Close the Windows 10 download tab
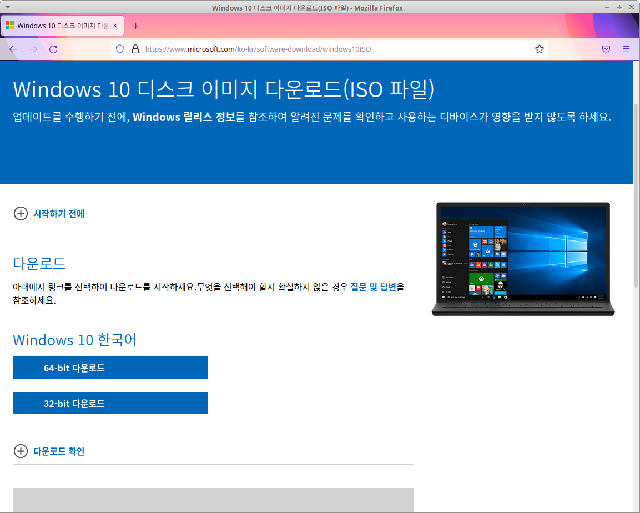This screenshot has height=513, width=640. (115, 25)
